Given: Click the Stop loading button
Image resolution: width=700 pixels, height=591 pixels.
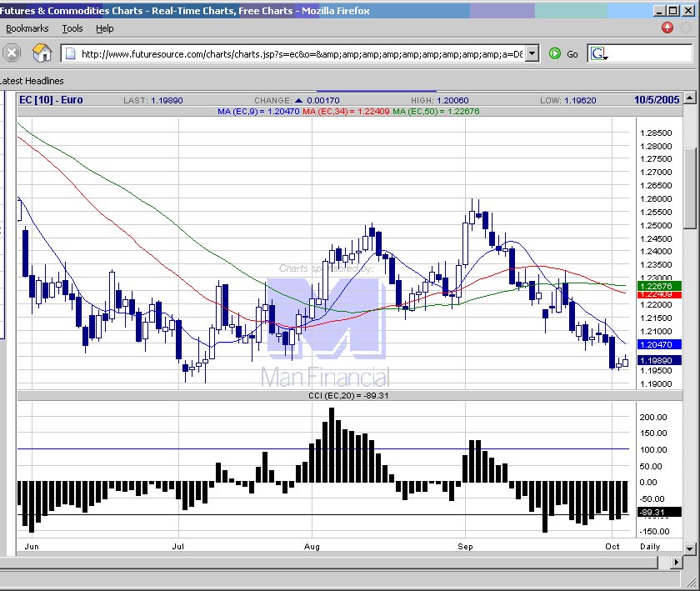Looking at the screenshot, I should click(12, 53).
